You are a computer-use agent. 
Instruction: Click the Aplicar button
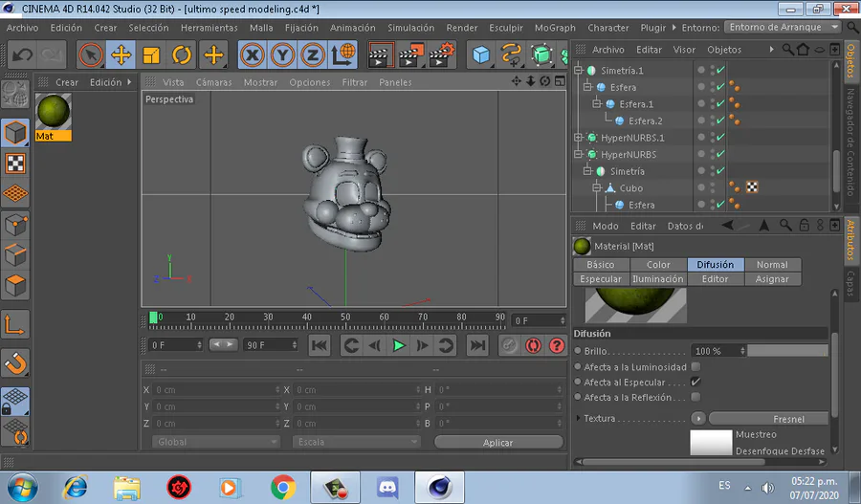[498, 443]
